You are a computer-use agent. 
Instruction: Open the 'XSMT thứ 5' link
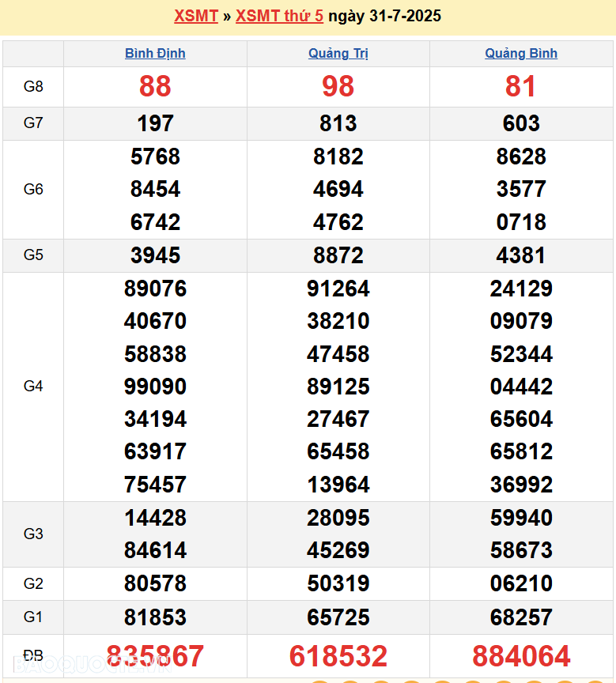(x=279, y=16)
